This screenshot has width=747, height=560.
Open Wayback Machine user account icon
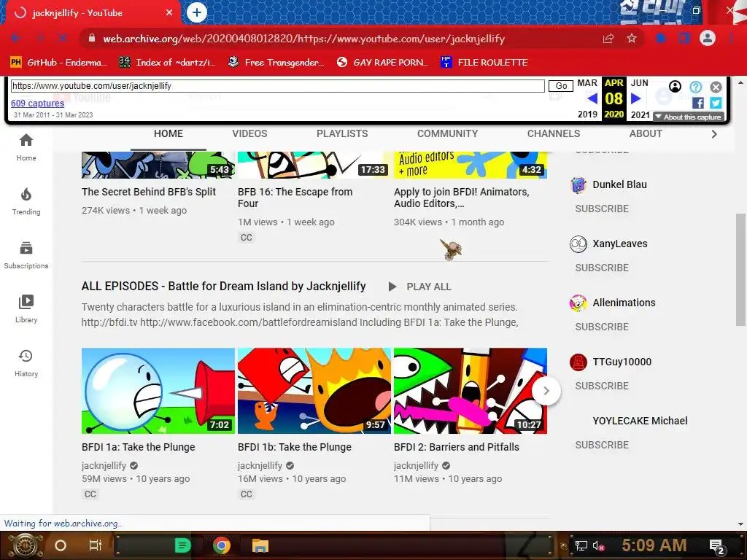tap(675, 87)
